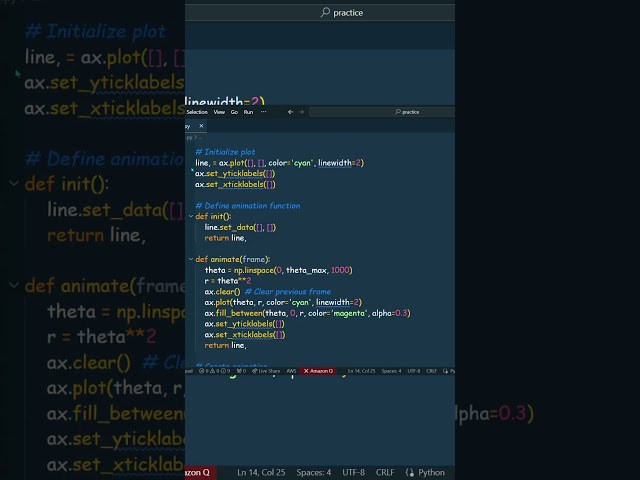This screenshot has height=480, width=640.
Task: Open the Go menu
Action: click(234, 112)
